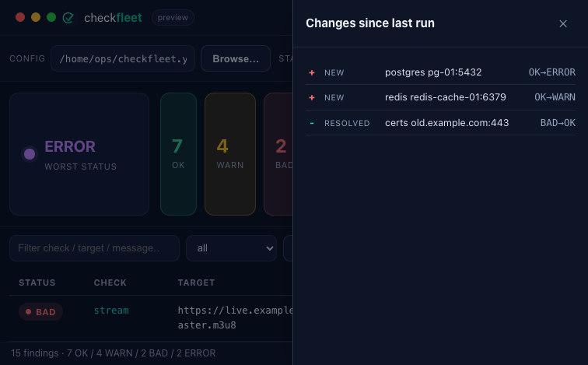Click the checkfleet logo checkmark icon
Image resolution: width=588 pixels, height=365 pixels.
point(68,18)
